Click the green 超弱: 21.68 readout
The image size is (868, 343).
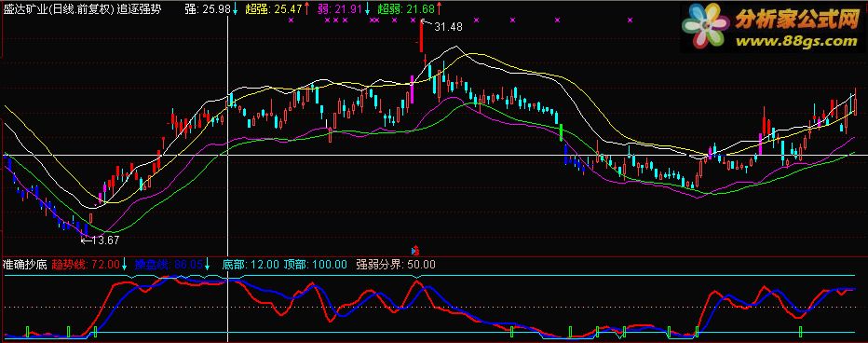(405, 9)
